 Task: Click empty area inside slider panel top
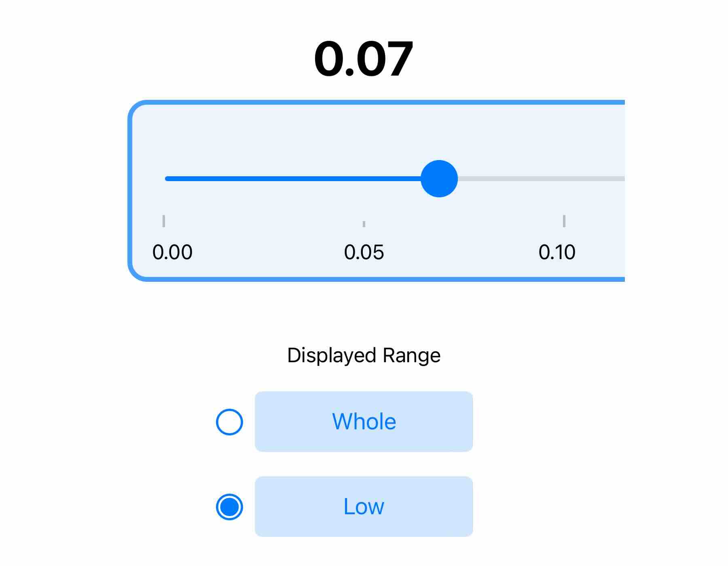(364, 129)
